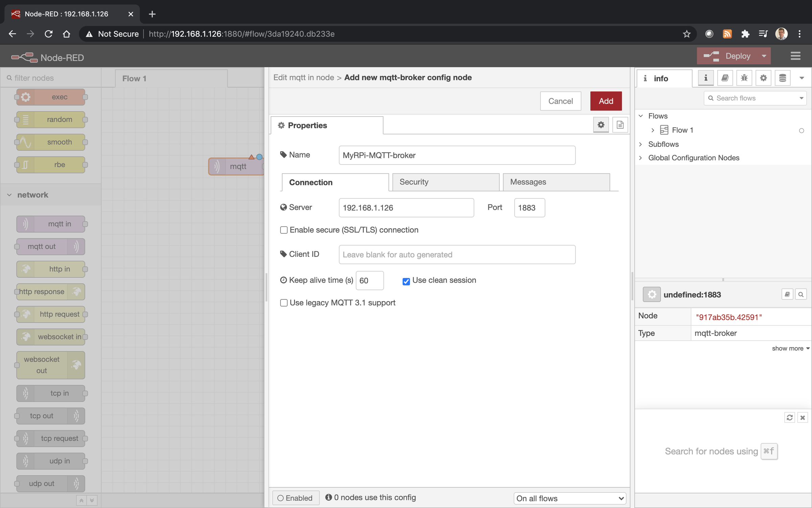The width and height of the screenshot is (812, 508).
Task: Click the Deploy split dropdown arrow
Action: pos(764,56)
